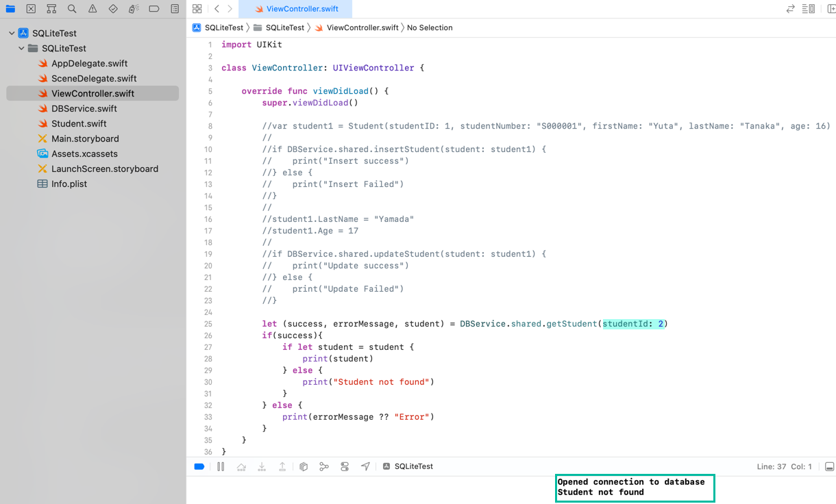Open environment overrides

click(345, 466)
